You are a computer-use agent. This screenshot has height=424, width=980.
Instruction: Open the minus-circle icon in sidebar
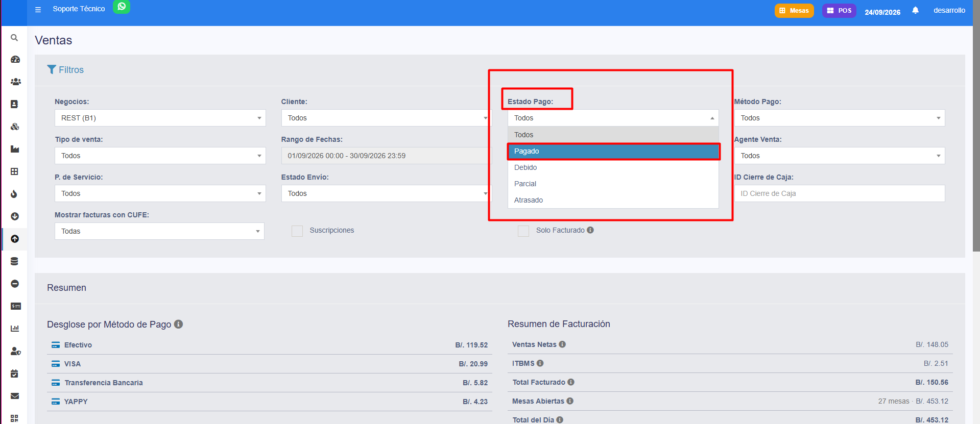15,284
